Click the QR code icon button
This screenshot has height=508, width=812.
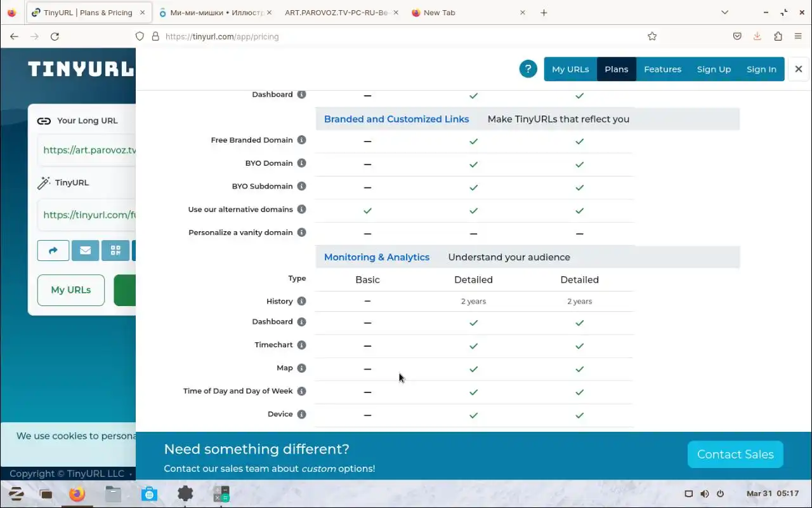(115, 250)
